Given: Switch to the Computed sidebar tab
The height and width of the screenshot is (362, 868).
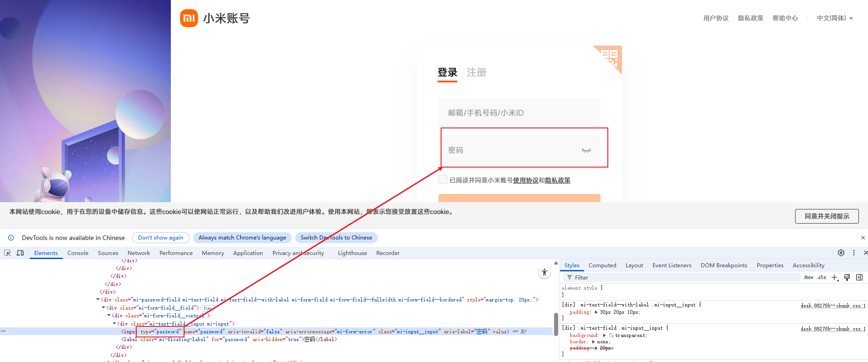Looking at the screenshot, I should [x=602, y=265].
